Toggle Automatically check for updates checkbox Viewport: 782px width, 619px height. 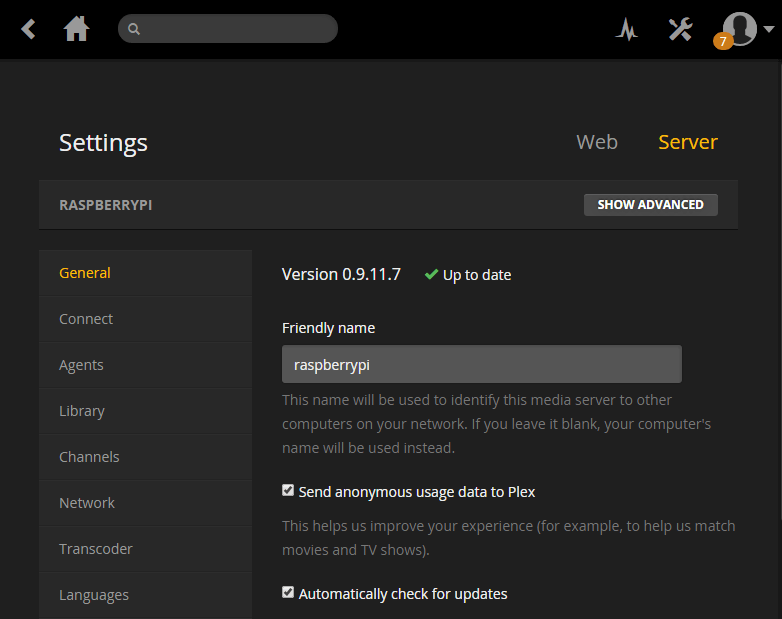click(x=288, y=593)
